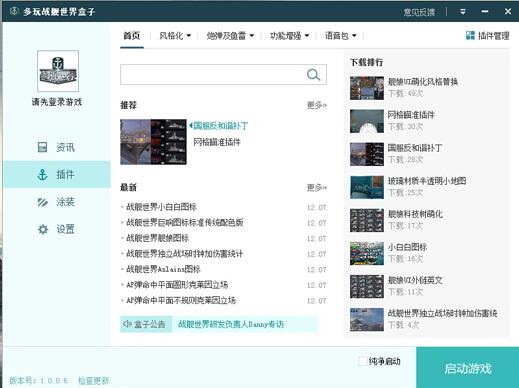Click 舰娘UI外链英文 title in ranking
Viewport: 519px width, 388px height.
415,280
